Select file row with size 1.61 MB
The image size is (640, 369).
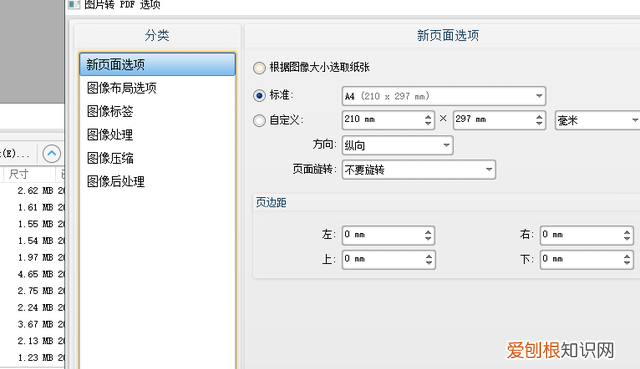pyautogui.click(x=32, y=207)
